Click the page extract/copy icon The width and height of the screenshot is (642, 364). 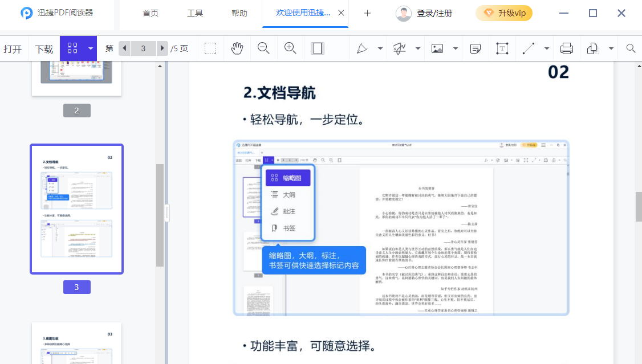coord(592,48)
